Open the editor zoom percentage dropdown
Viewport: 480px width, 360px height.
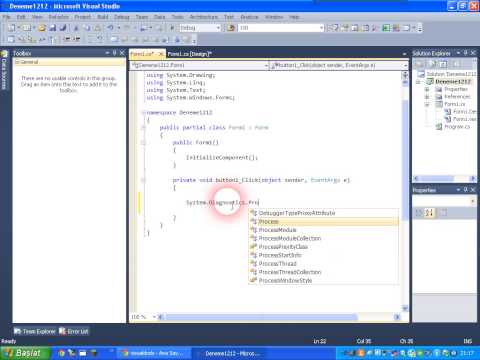[154, 317]
